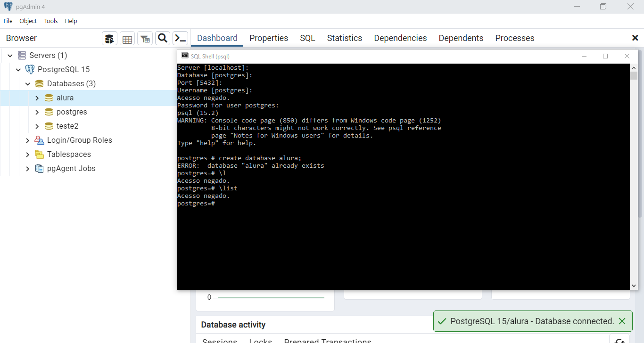Select the alura tree row label

65,98
